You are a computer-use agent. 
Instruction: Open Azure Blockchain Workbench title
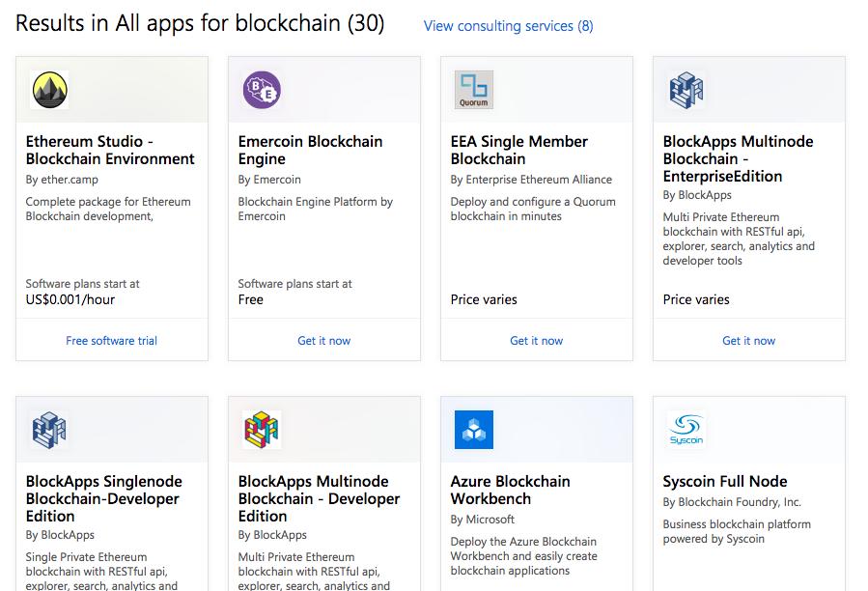coord(511,491)
